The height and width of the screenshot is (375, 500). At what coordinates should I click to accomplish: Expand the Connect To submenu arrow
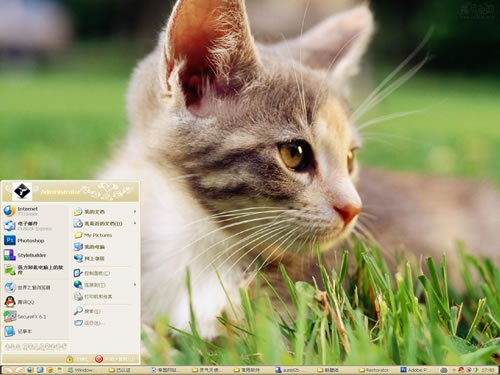(135, 285)
